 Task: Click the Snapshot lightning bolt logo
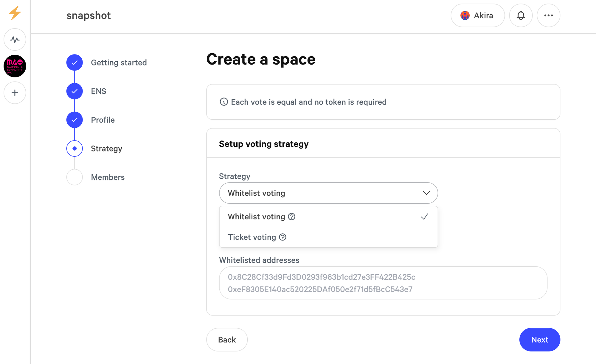coord(15,13)
